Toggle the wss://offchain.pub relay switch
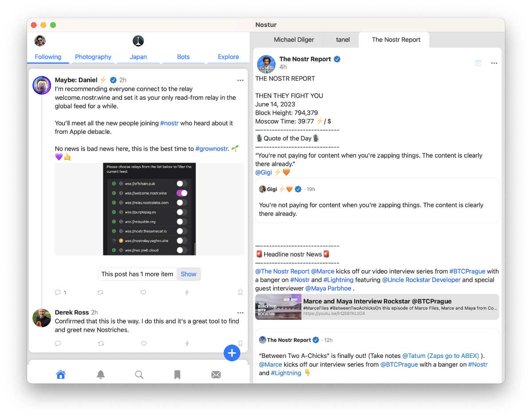Viewport: 532px width, 419px height. pos(182,183)
